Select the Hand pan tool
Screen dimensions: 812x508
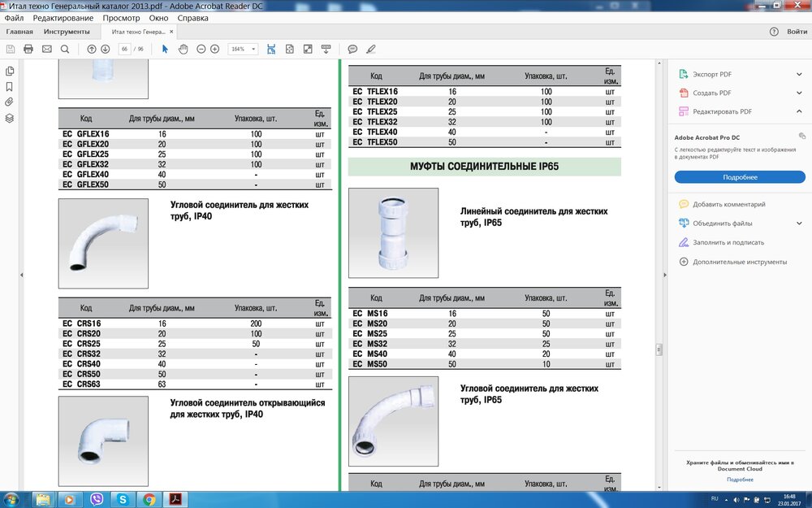[183, 49]
